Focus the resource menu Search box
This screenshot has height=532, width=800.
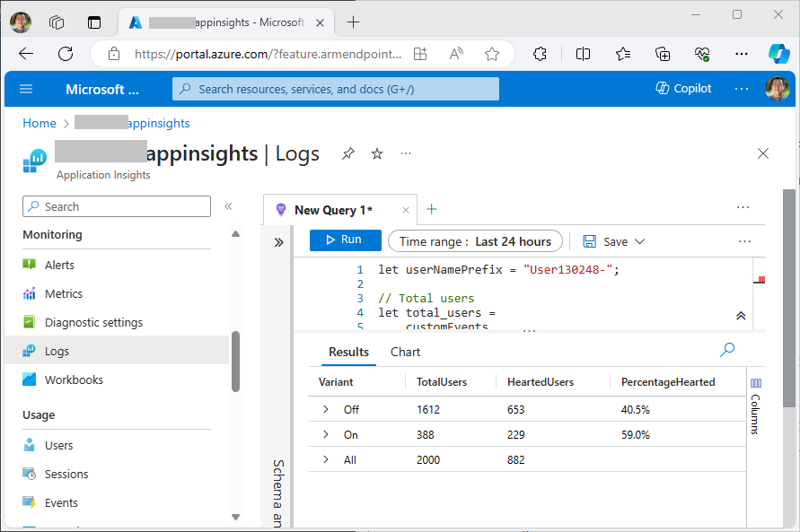click(117, 206)
